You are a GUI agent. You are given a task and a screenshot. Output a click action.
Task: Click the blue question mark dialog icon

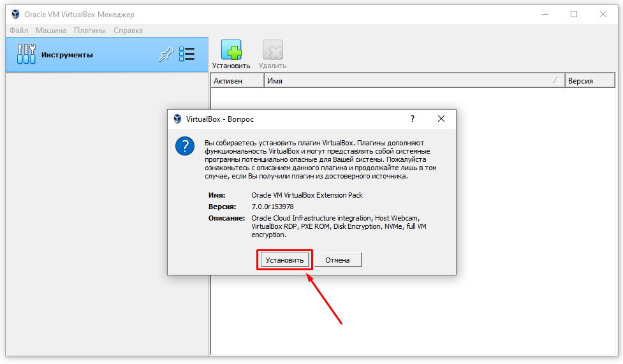click(x=185, y=146)
